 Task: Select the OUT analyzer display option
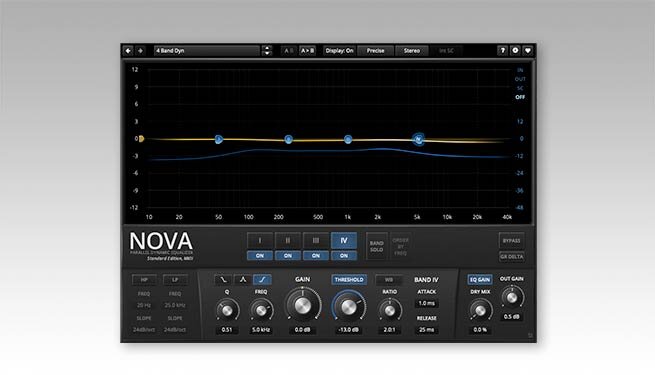tap(520, 79)
